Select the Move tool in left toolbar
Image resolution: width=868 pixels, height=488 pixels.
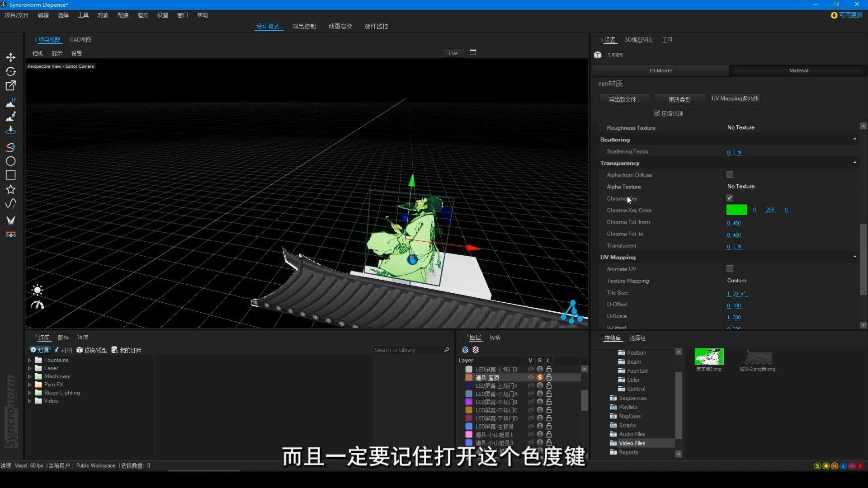click(10, 57)
